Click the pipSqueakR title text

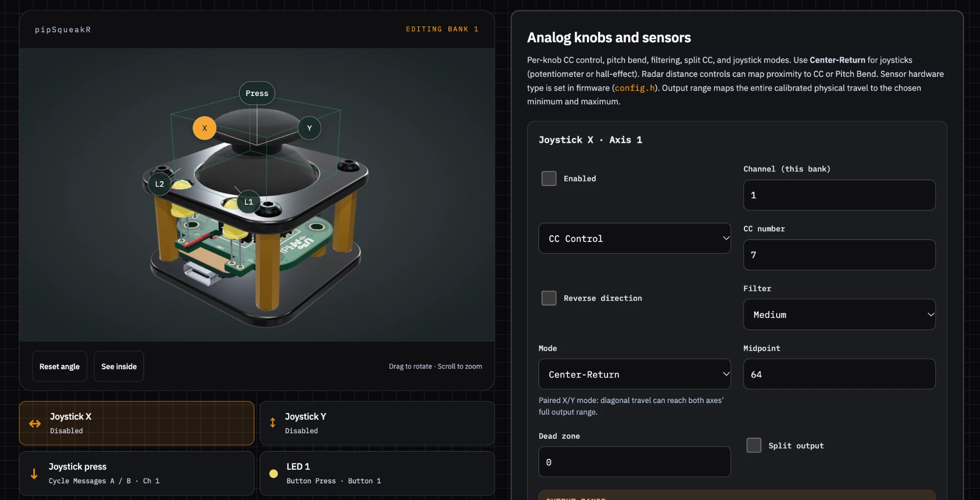[63, 30]
